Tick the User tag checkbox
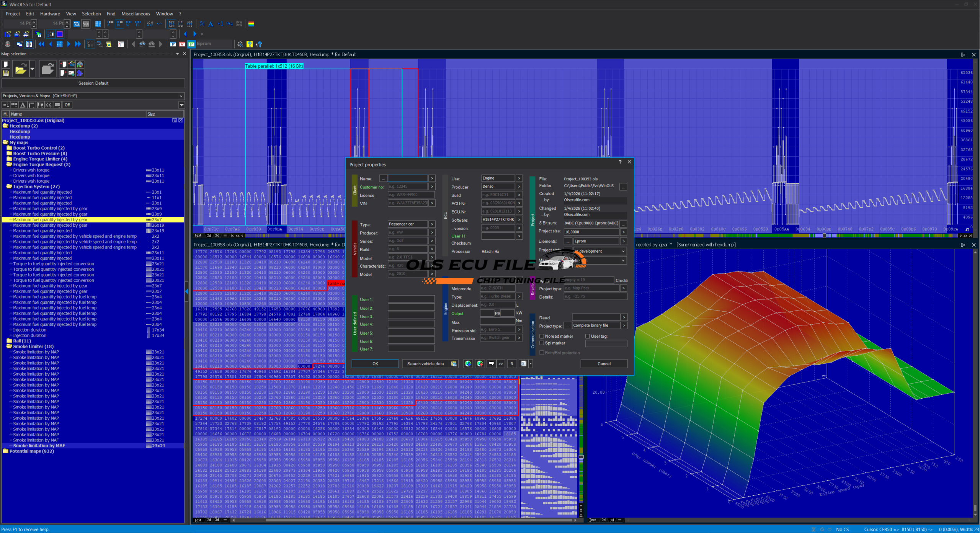Viewport: 980px width, 533px height. click(x=588, y=336)
